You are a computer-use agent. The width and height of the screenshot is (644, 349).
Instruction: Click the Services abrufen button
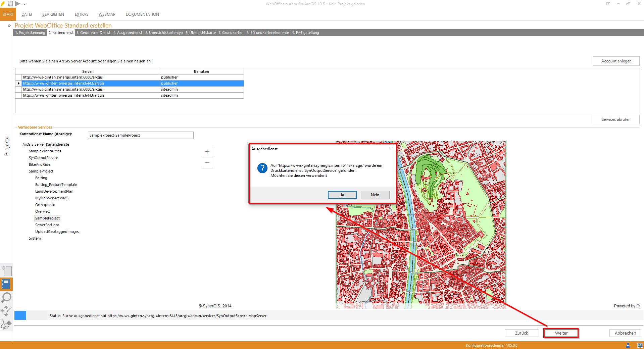pyautogui.click(x=616, y=119)
